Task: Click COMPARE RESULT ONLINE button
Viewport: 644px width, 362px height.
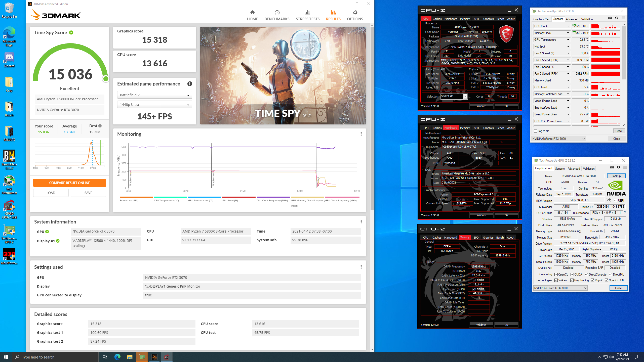Action: [69, 183]
